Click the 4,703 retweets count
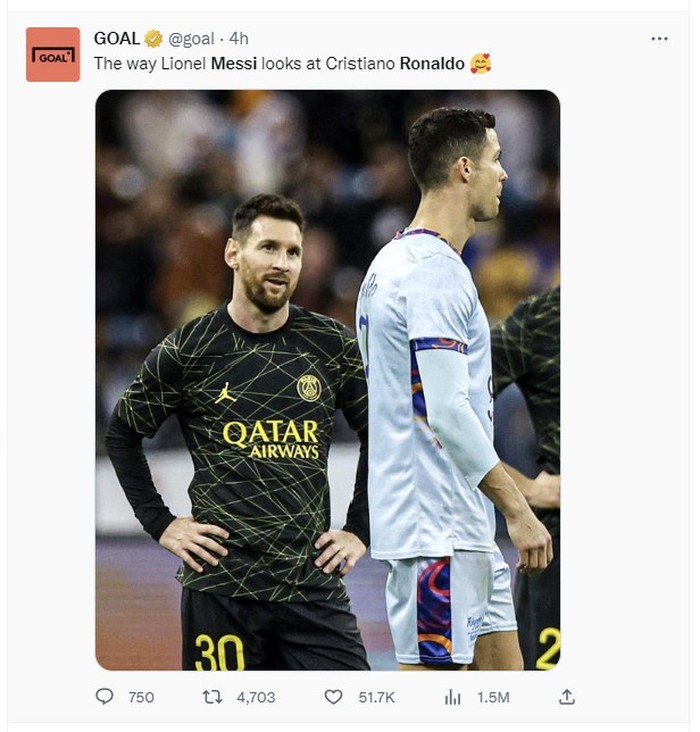 255,697
